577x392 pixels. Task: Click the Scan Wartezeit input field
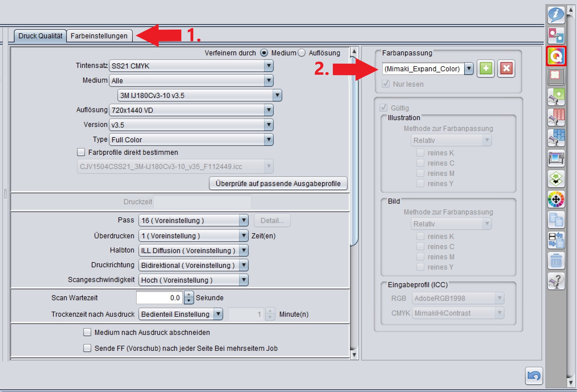160,298
